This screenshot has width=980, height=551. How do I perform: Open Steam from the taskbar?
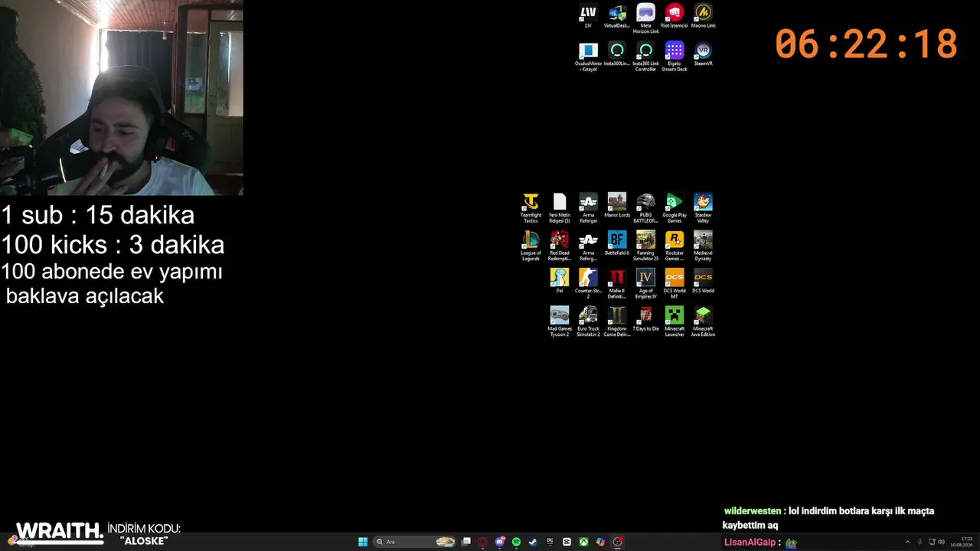point(534,542)
